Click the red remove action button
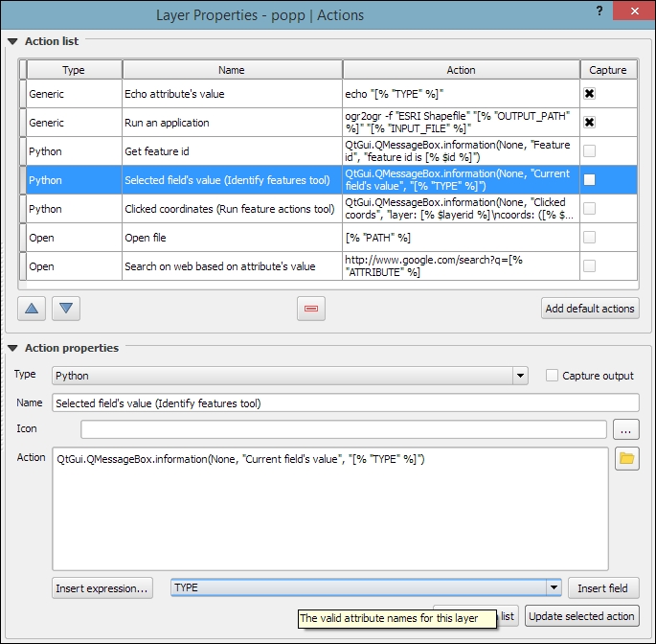The height and width of the screenshot is (644, 656). 312,309
